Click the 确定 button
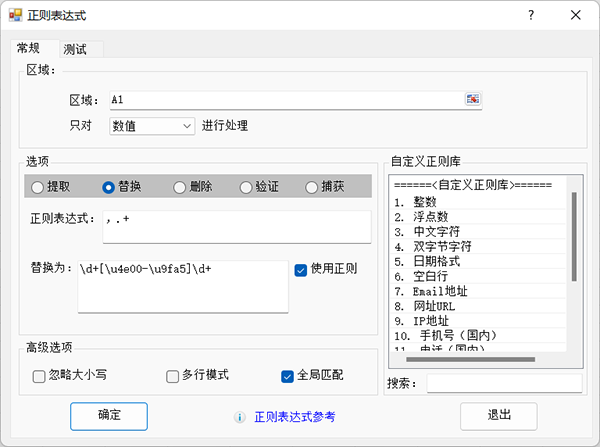This screenshot has height=447, width=600. (109, 416)
